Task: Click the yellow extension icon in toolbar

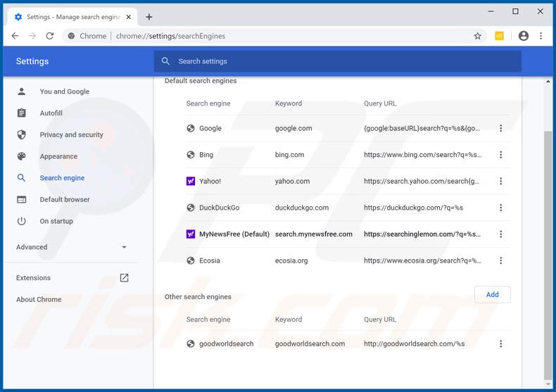Action: 500,36
